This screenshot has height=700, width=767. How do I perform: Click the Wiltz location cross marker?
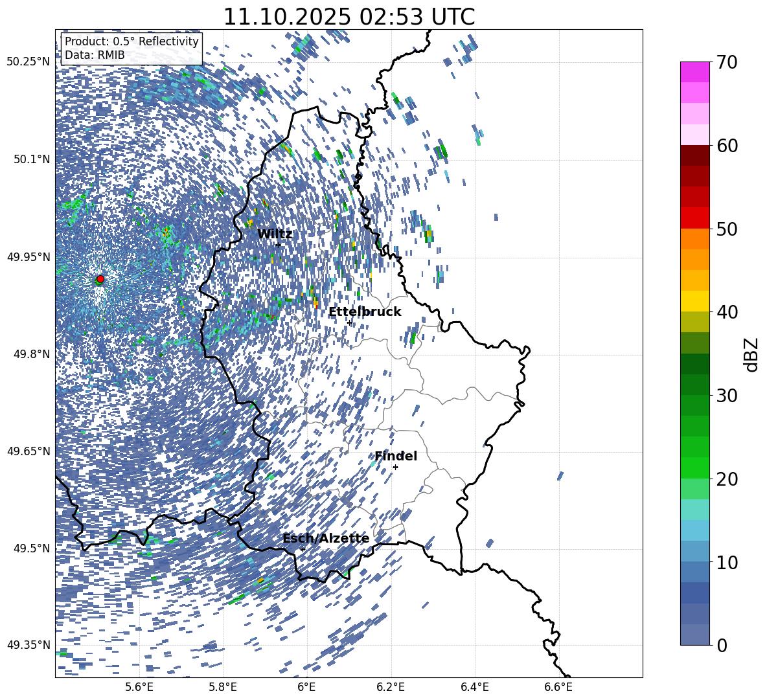coord(278,245)
